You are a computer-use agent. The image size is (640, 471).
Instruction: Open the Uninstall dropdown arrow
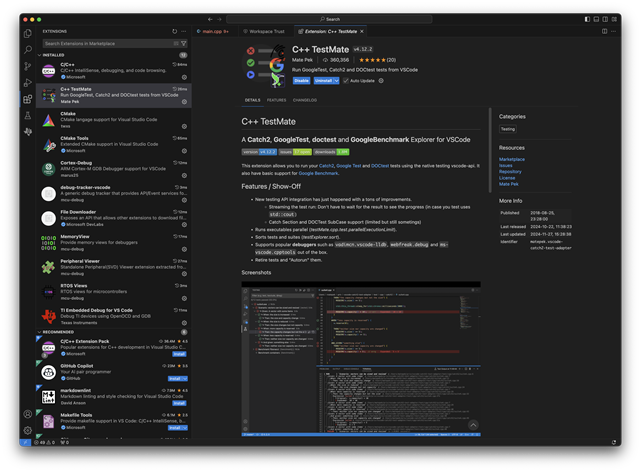337,81
